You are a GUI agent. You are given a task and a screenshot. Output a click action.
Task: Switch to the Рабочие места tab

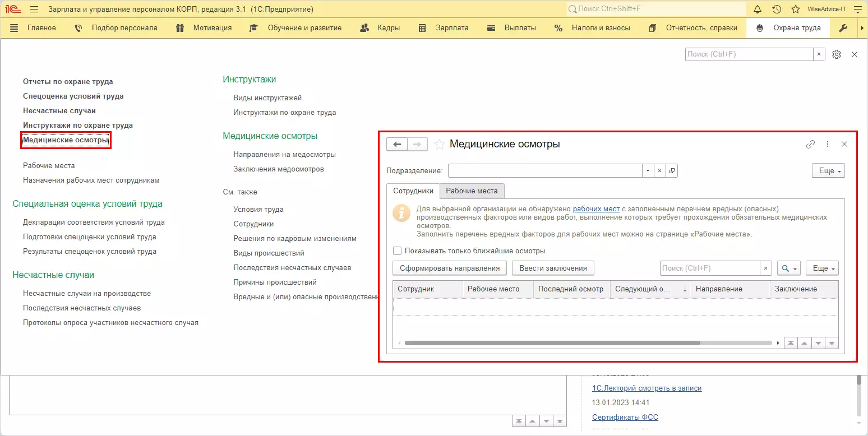[x=472, y=191]
